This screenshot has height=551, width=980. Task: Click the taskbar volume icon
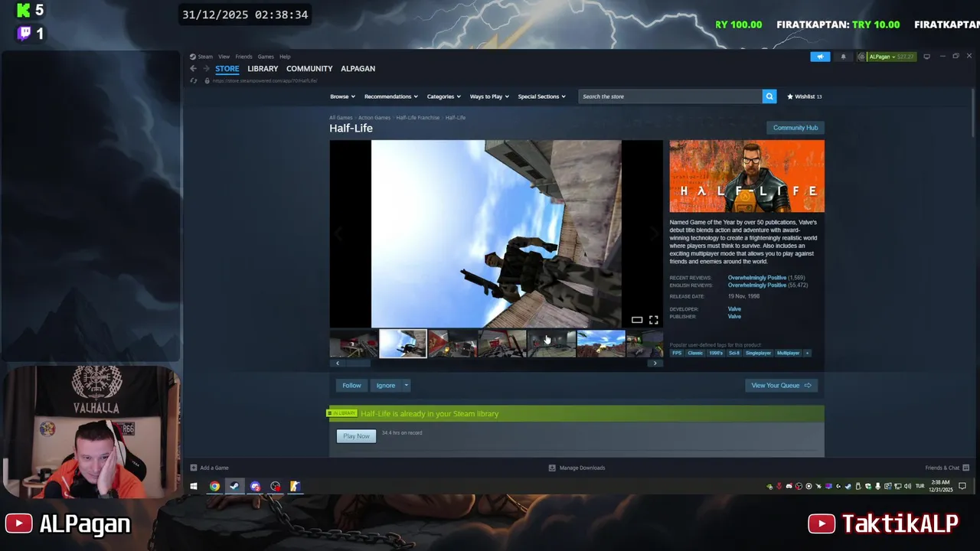click(907, 486)
